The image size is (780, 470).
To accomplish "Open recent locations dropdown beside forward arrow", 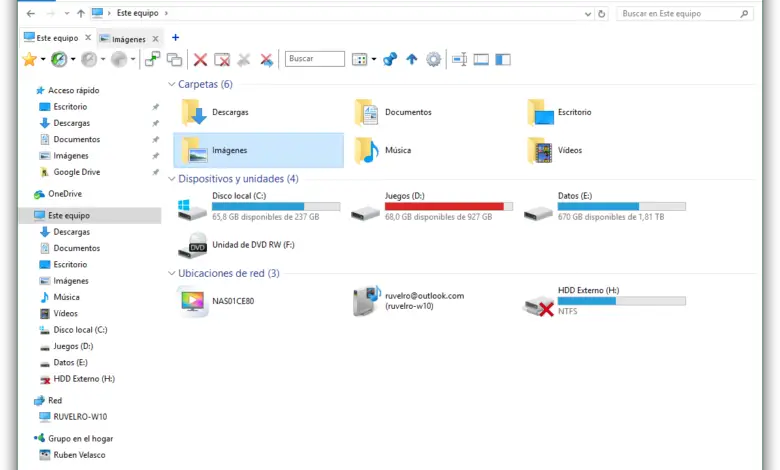I will pyautogui.click(x=67, y=13).
